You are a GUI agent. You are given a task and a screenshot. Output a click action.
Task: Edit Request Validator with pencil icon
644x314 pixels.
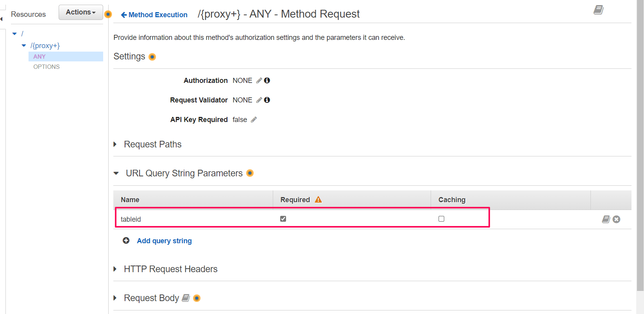tap(259, 100)
